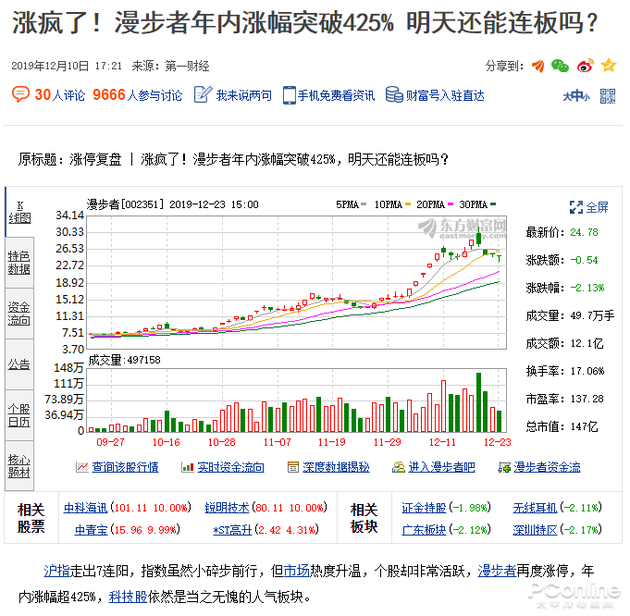
Task: Click the 实时资金流向 bar icon
Action: 188,467
